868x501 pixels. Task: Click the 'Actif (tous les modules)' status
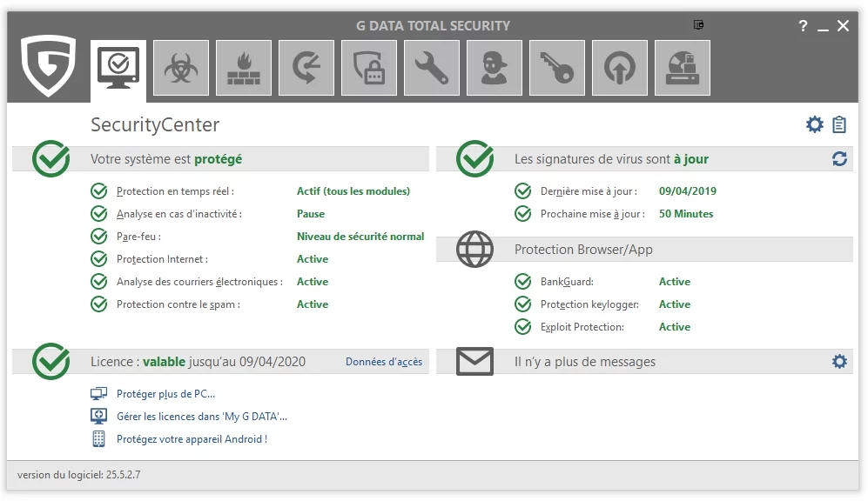point(353,191)
